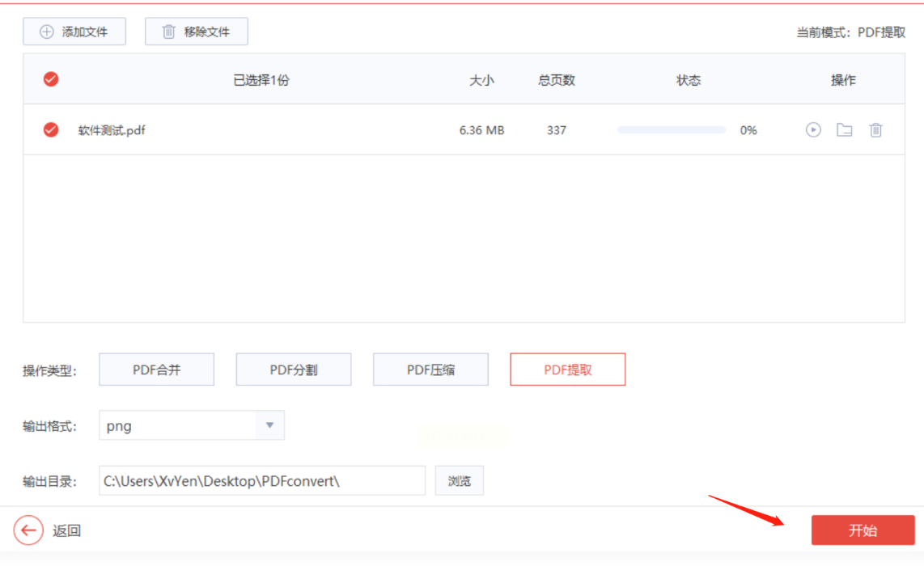Click the 当前模式: PDF提取 label
This screenshot has height=566, width=924.
[851, 32]
